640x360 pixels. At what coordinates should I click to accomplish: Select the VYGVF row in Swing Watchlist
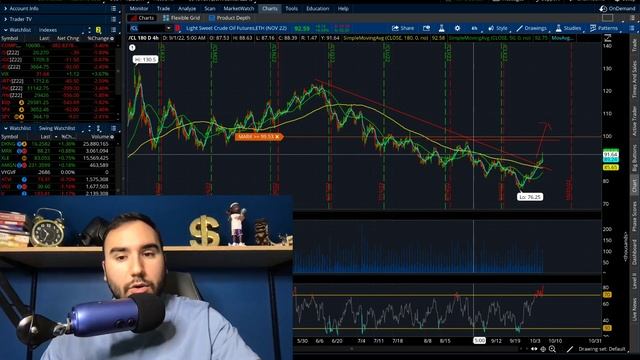tap(57, 172)
